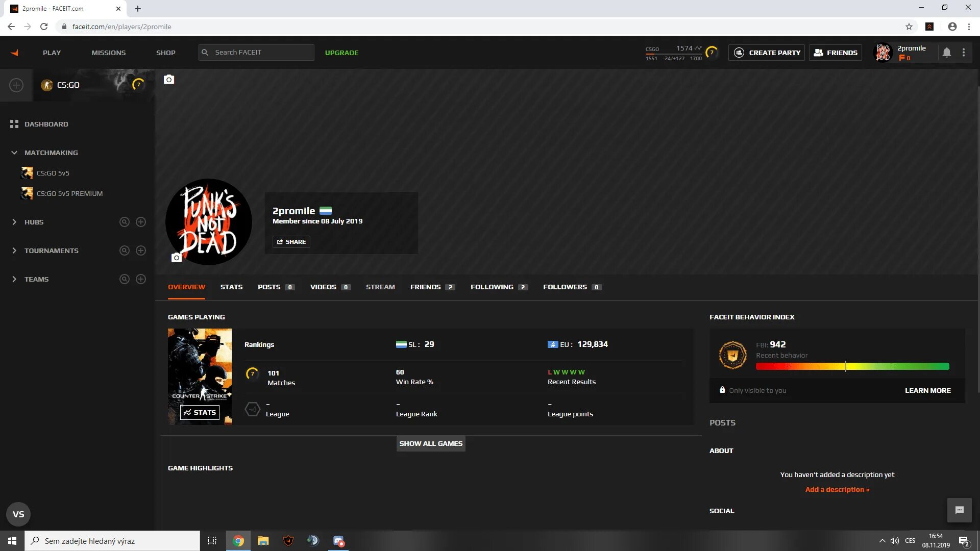Screen dimensions: 980x551
Task: Open the chat bubble icon at bottom right
Action: pos(959,510)
